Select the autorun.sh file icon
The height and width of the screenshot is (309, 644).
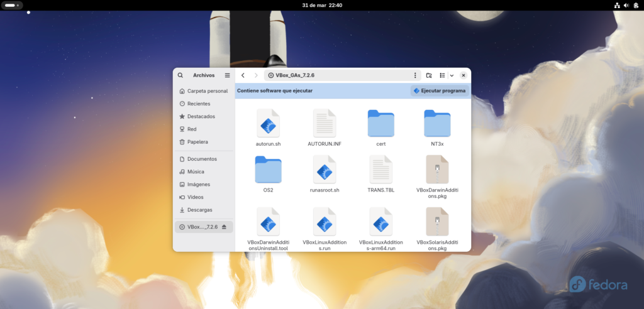pyautogui.click(x=268, y=123)
